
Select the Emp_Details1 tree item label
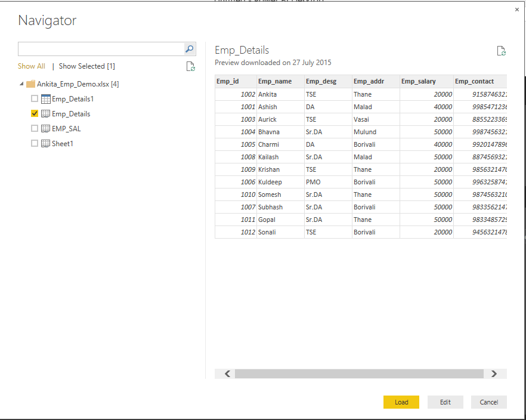coord(73,99)
